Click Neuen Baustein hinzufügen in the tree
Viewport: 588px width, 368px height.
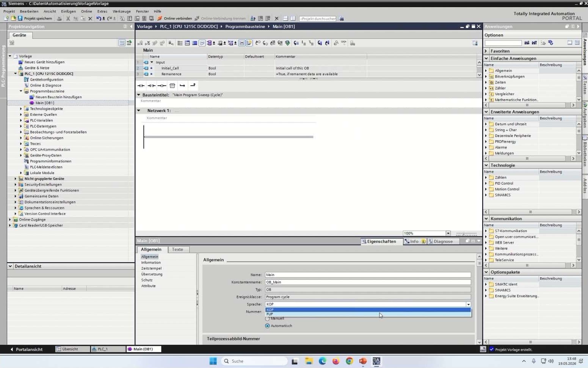point(58,97)
